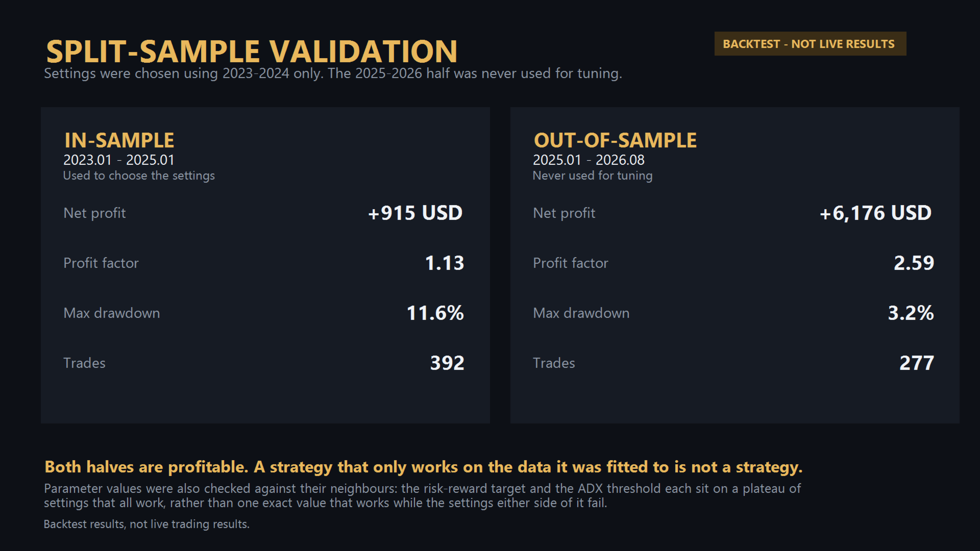Image resolution: width=980 pixels, height=551 pixels.
Task: Click the 'Used to choose the settings' caption
Action: tap(139, 176)
